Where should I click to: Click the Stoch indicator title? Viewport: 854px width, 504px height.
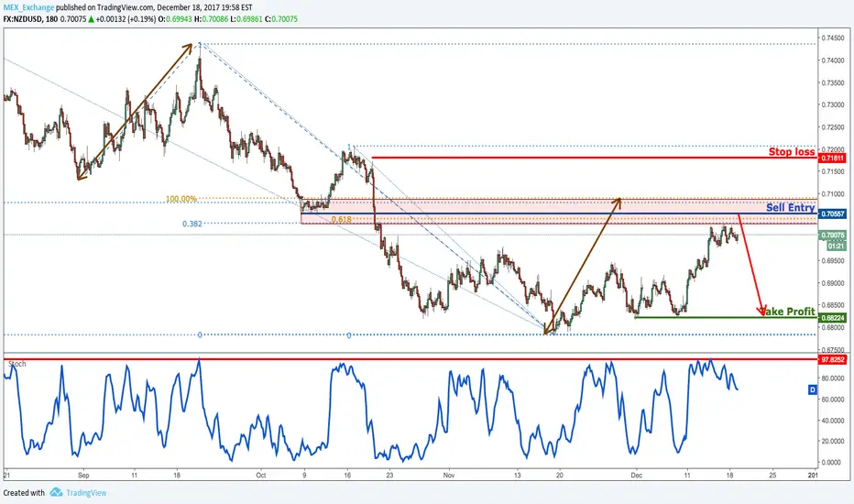coord(16,364)
